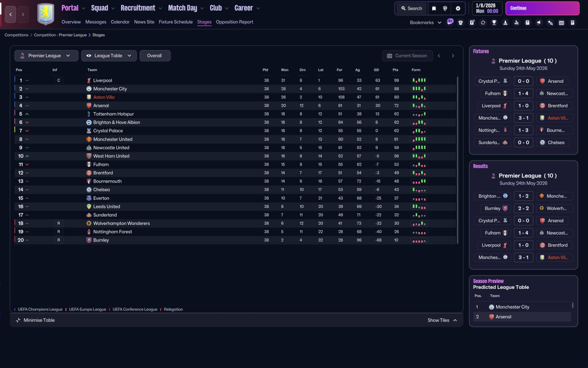Click the Pts column header
Screen dimensions: 588x368
[x=396, y=70]
